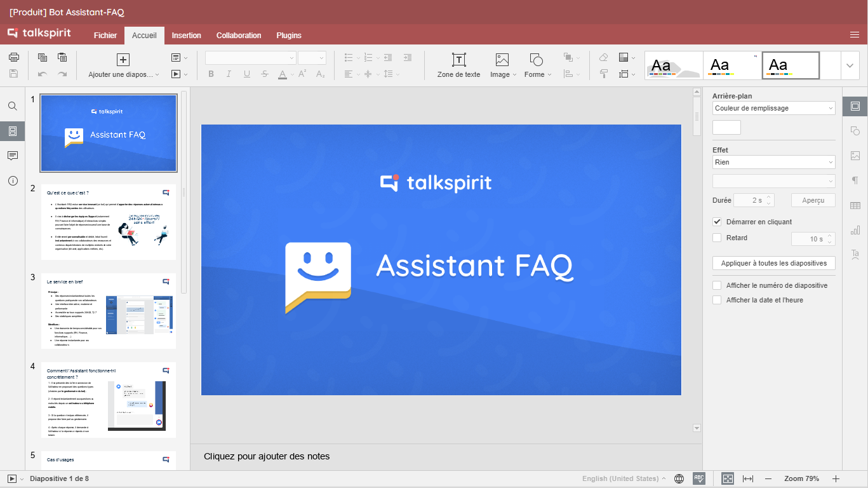This screenshot has height=488, width=868.
Task: Click the copy style paint roller icon
Action: click(x=604, y=74)
